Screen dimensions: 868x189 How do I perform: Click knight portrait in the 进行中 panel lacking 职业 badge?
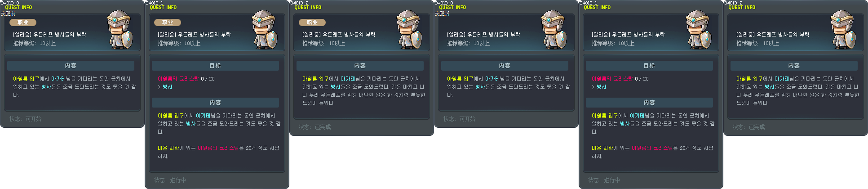[x=699, y=30]
